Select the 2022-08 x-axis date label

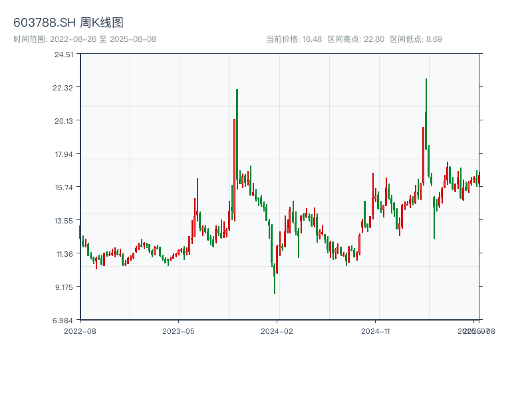click(x=80, y=331)
